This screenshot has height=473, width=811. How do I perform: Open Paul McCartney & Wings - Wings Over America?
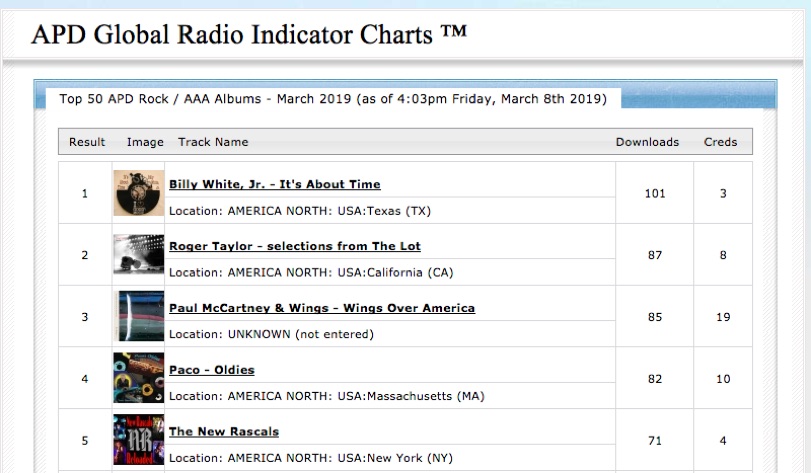pos(321,308)
